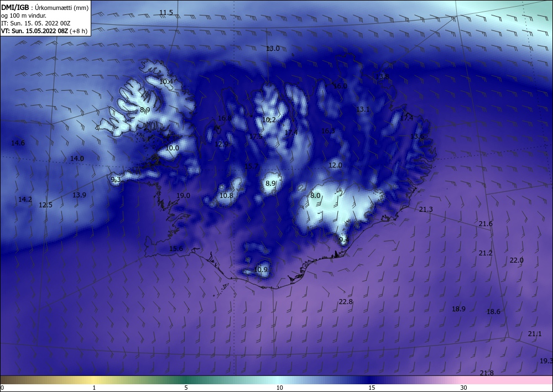Click the 13.9 map value

[x=79, y=195]
